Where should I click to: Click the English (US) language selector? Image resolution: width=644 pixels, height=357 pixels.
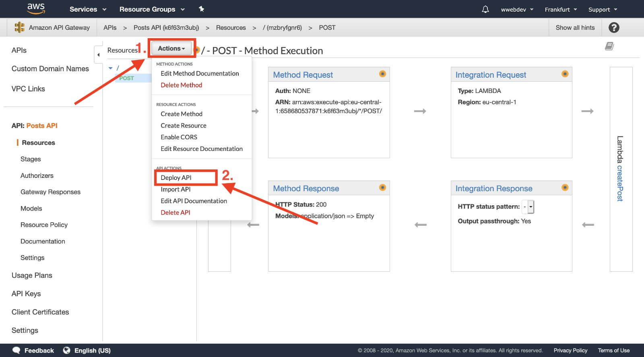coord(92,350)
